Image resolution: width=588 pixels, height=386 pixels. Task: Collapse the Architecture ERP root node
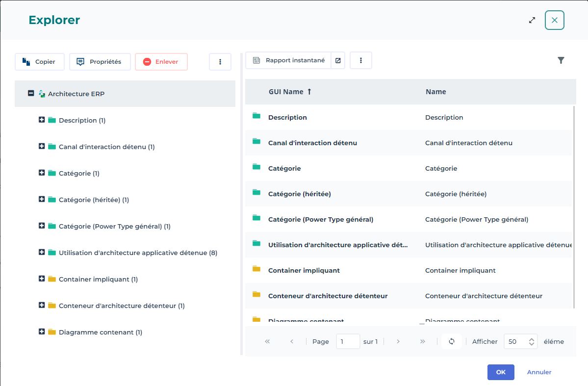(31, 93)
